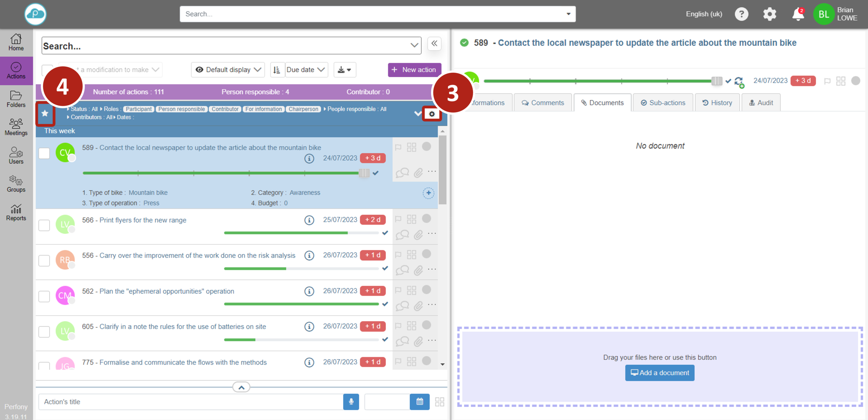Open calendar date picker for new action

(x=419, y=402)
